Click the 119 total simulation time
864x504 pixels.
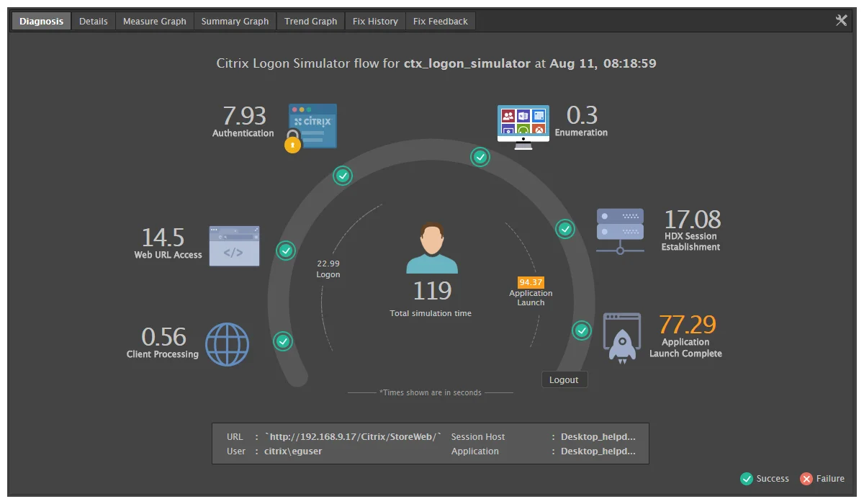pyautogui.click(x=432, y=291)
